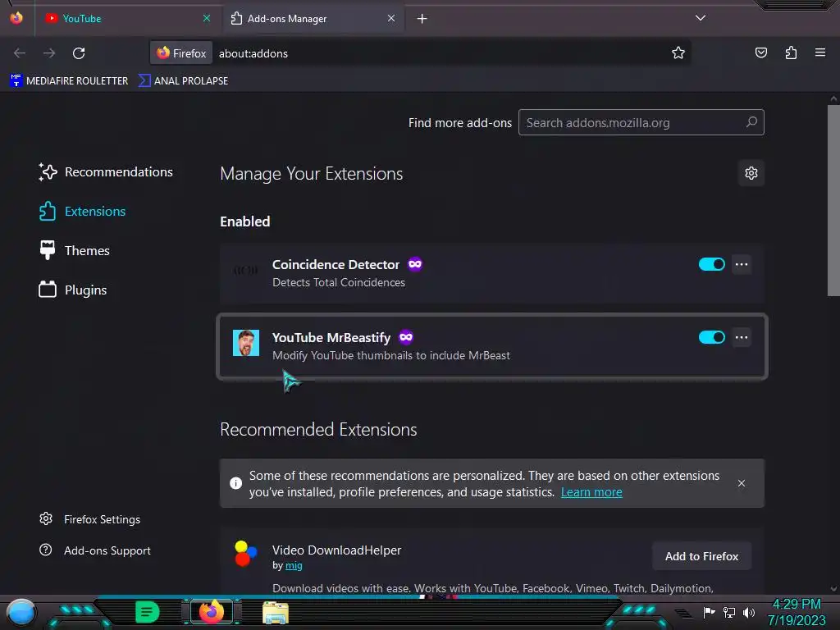
Task: Click the recommendations info icon
Action: tap(235, 483)
